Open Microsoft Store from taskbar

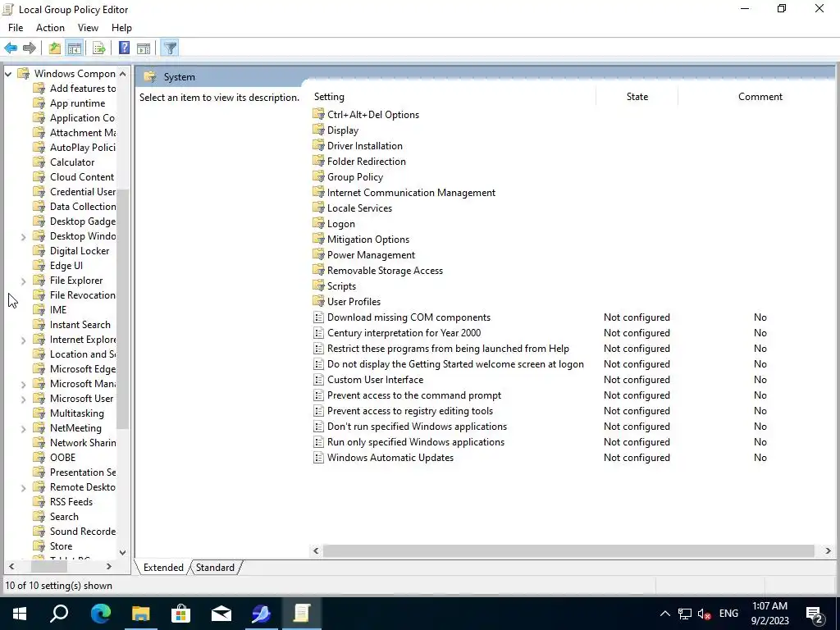pyautogui.click(x=180, y=614)
